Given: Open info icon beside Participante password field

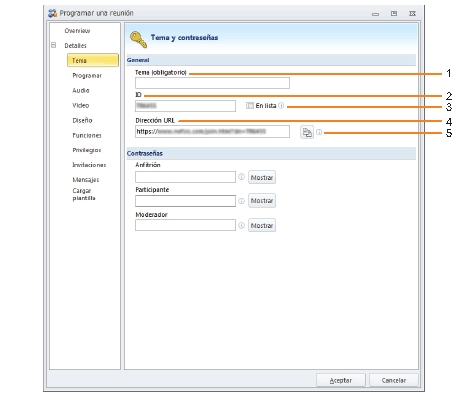Looking at the screenshot, I should (241, 201).
